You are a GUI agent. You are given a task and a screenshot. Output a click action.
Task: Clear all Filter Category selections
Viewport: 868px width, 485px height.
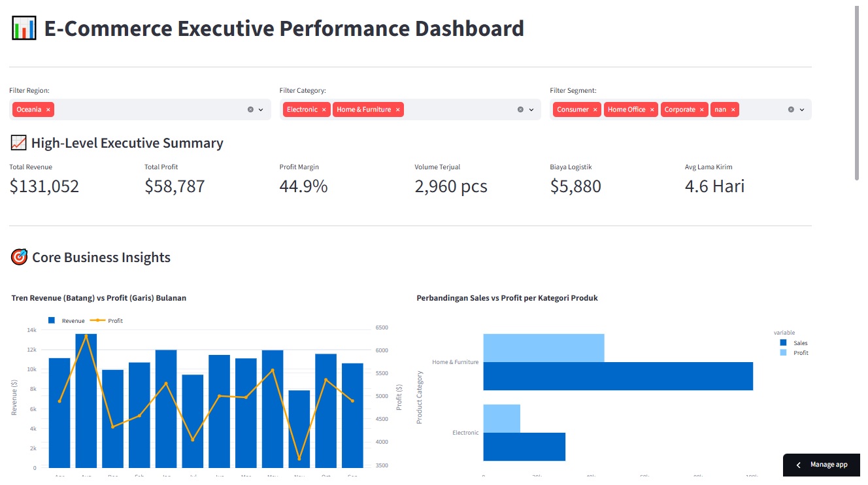click(x=520, y=110)
